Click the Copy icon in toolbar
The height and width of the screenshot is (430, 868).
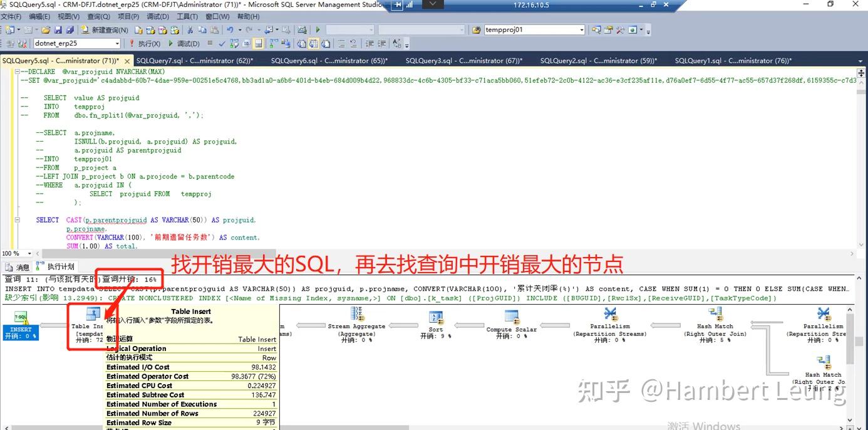tap(202, 29)
